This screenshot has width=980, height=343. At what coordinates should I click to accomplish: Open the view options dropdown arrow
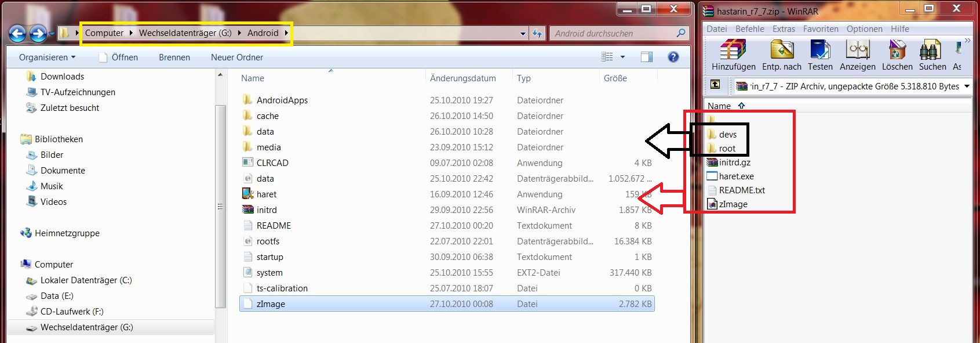tap(622, 57)
